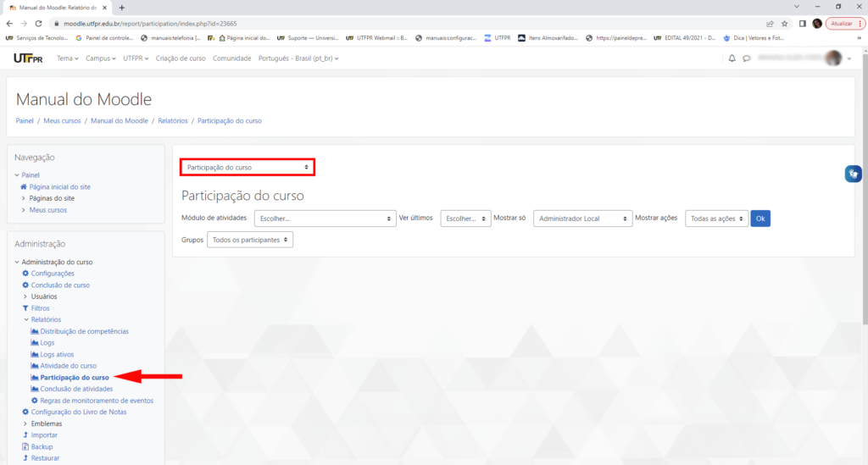Open the Mostrar só role dropdown

coord(582,219)
